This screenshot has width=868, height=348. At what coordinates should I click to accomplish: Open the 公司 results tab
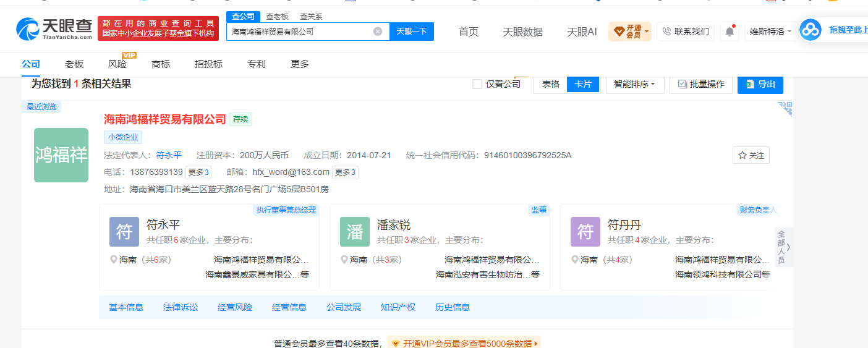tap(31, 64)
